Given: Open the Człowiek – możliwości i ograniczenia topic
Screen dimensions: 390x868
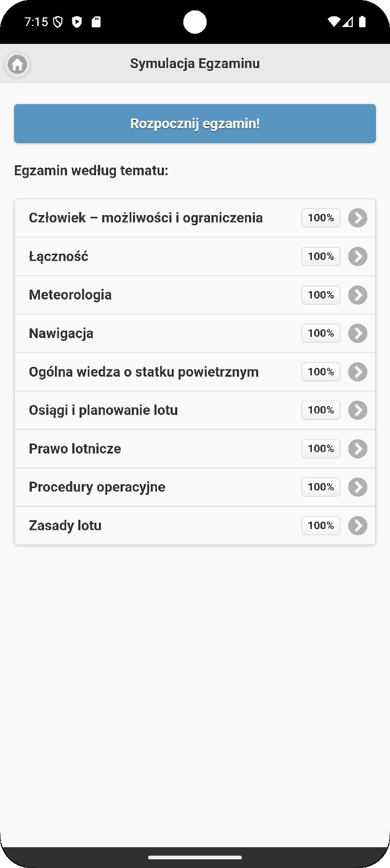Looking at the screenshot, I should click(x=146, y=218).
